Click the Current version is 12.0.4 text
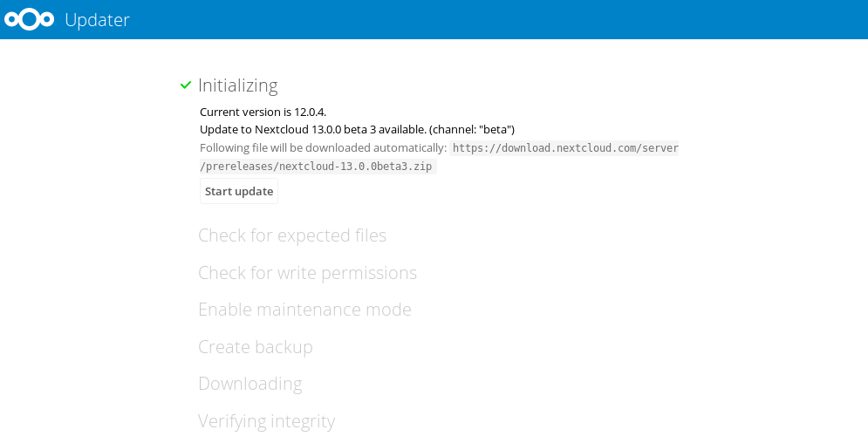Screen dimensions: 868x443 tap(263, 112)
